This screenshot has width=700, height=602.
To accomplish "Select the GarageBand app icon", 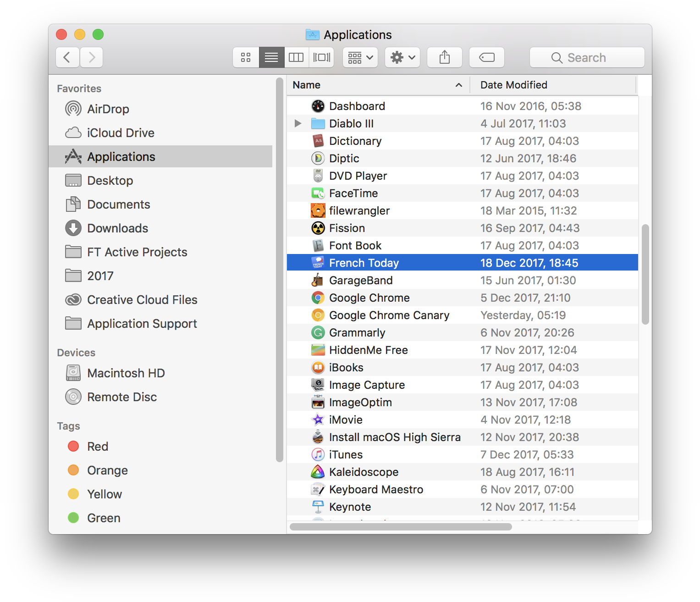I will [318, 280].
